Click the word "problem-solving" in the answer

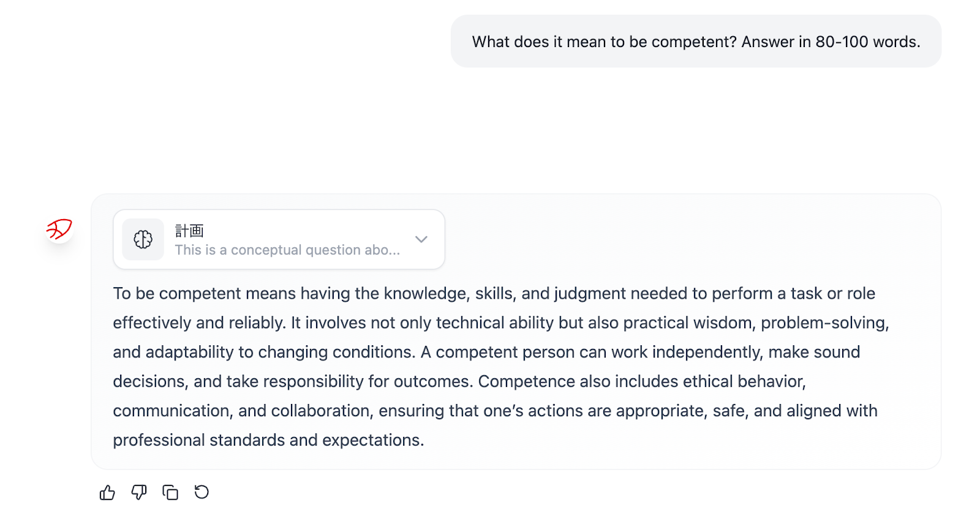(x=824, y=323)
